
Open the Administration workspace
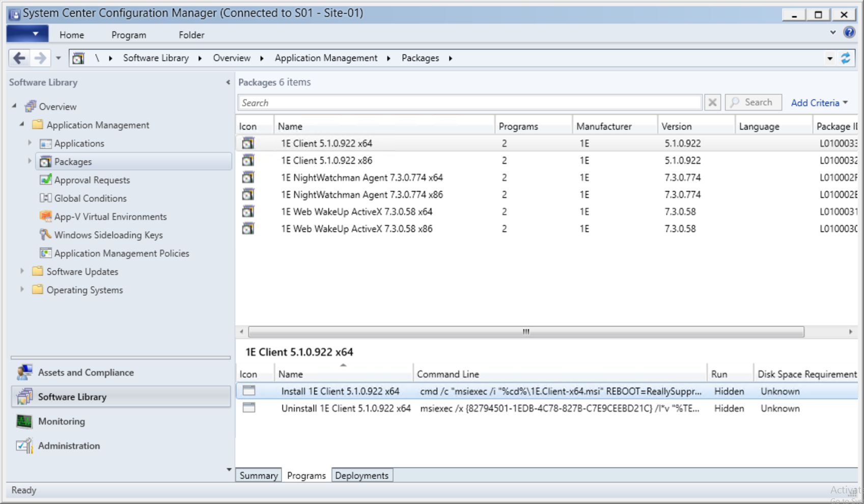click(69, 445)
